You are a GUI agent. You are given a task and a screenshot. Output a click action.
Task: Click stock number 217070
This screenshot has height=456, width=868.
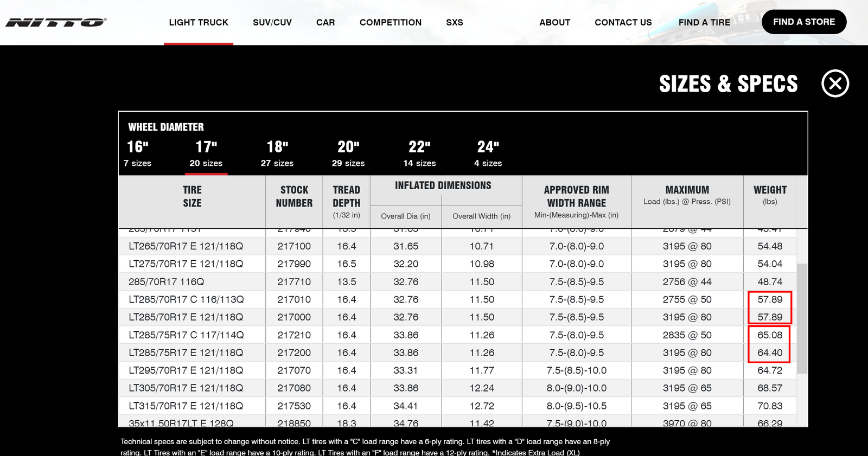[294, 370]
